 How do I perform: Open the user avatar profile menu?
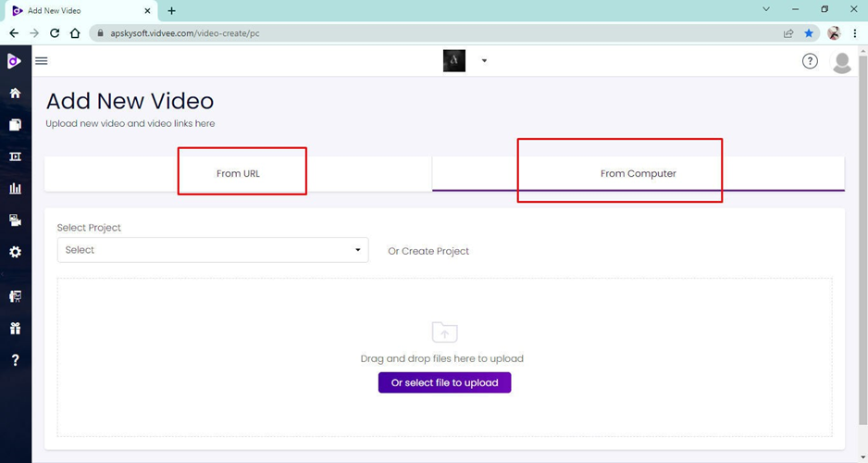[842, 62]
